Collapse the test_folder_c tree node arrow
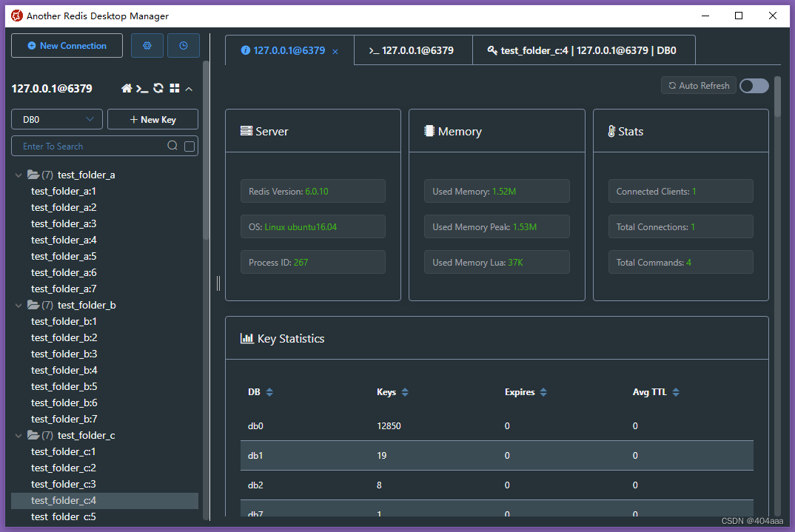This screenshot has height=532, width=795. tap(19, 436)
